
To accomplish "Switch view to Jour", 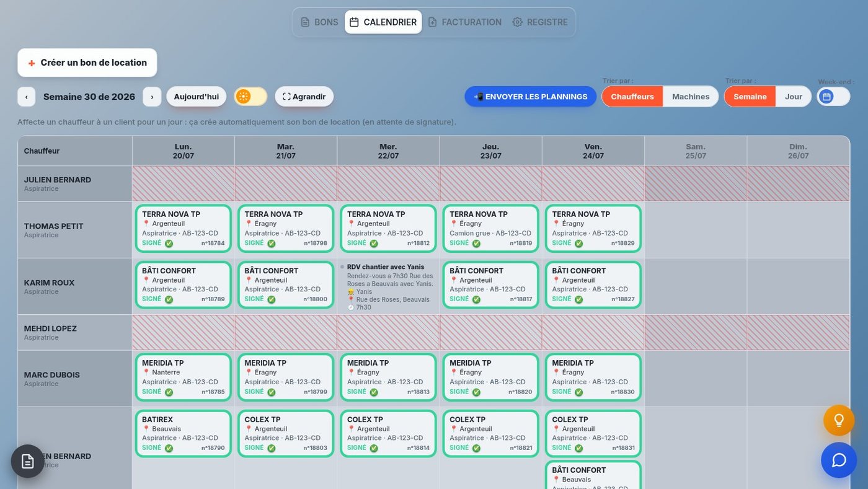I will pyautogui.click(x=794, y=97).
